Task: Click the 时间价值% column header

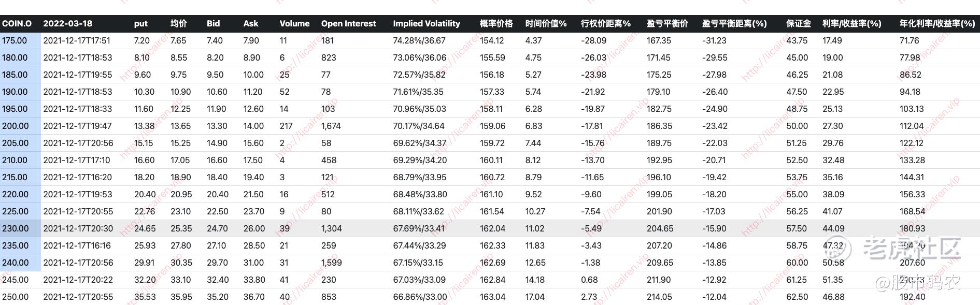Action: [x=546, y=23]
